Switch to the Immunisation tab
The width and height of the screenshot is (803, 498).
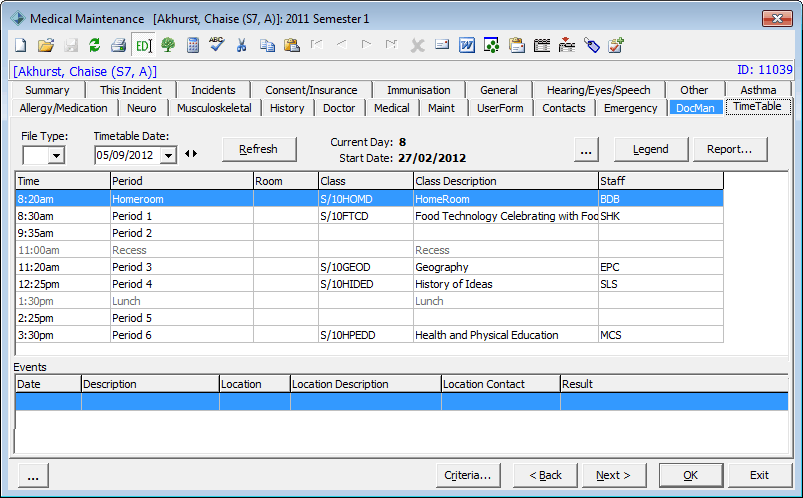tap(418, 90)
